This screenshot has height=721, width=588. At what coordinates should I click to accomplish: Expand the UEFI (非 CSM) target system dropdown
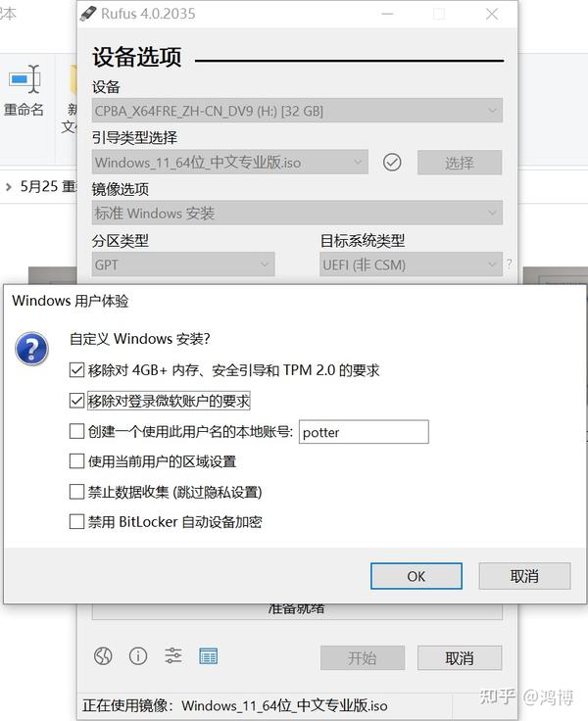click(411, 264)
